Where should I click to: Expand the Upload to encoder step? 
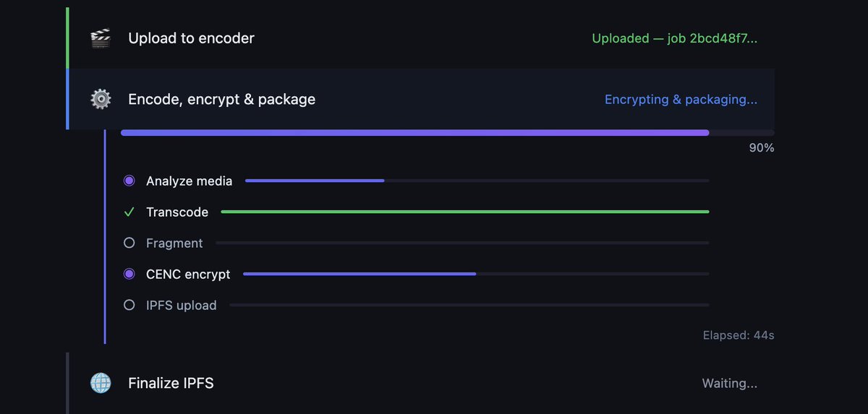pos(191,38)
